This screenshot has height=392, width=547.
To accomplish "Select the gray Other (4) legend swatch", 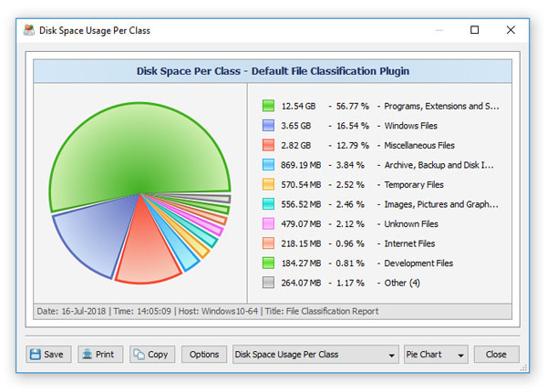I will [x=268, y=283].
